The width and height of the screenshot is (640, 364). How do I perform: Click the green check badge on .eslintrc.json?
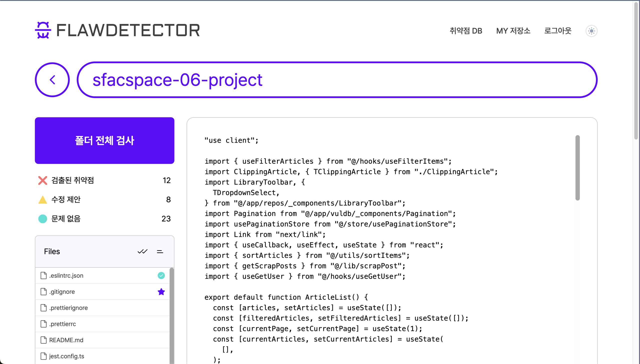pyautogui.click(x=161, y=275)
